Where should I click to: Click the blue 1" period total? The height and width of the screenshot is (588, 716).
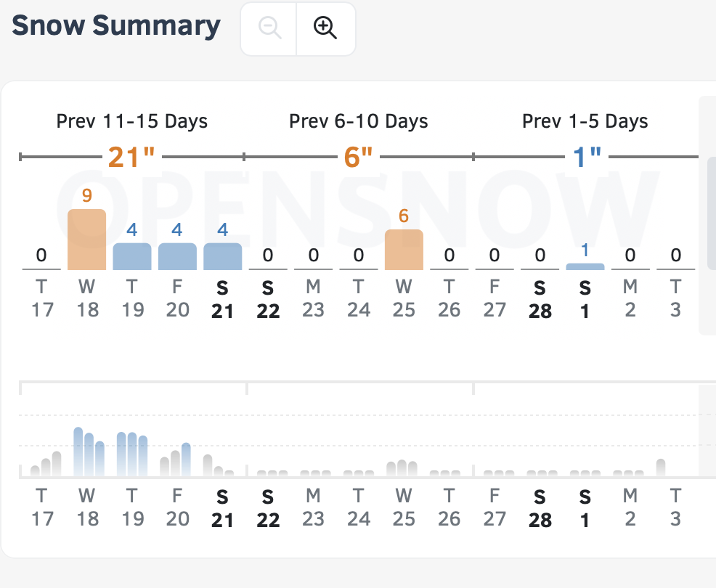[587, 157]
